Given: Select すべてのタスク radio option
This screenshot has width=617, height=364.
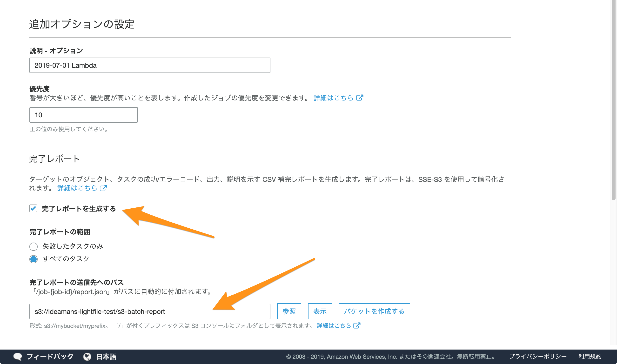Looking at the screenshot, I should [34, 259].
